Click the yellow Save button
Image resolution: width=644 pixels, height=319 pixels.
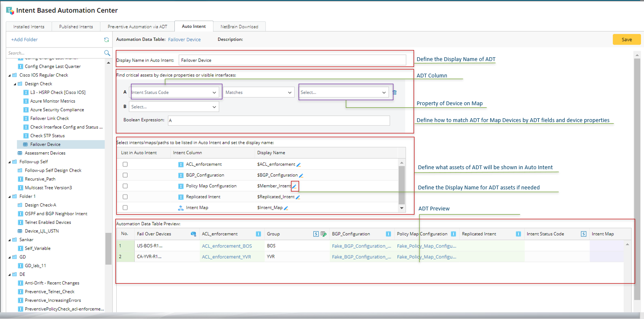click(x=626, y=40)
